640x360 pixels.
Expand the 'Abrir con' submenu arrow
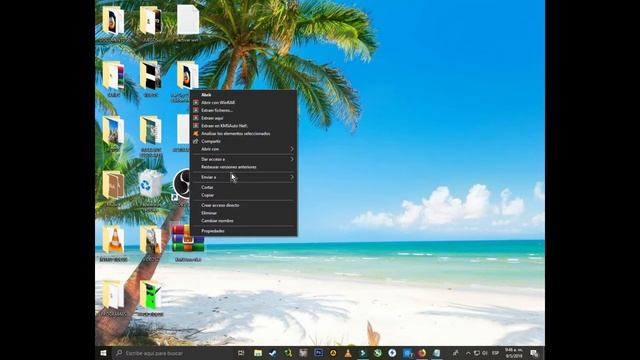(292, 149)
